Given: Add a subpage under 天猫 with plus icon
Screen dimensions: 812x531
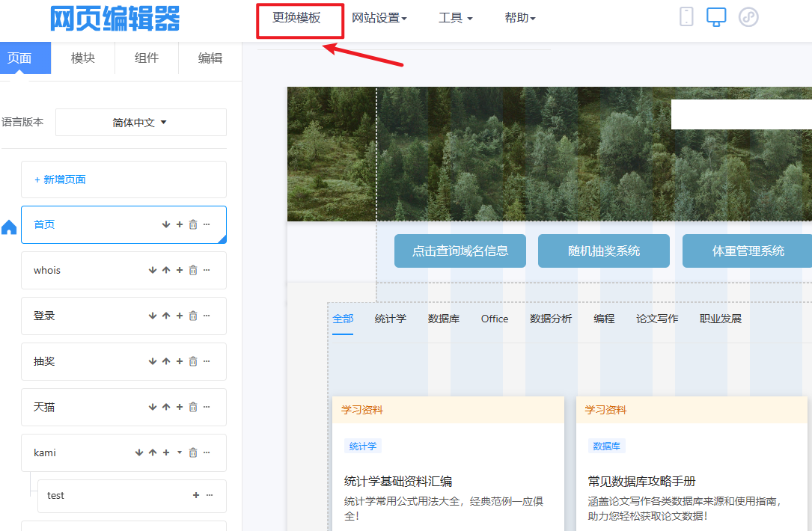Looking at the screenshot, I should tap(180, 408).
